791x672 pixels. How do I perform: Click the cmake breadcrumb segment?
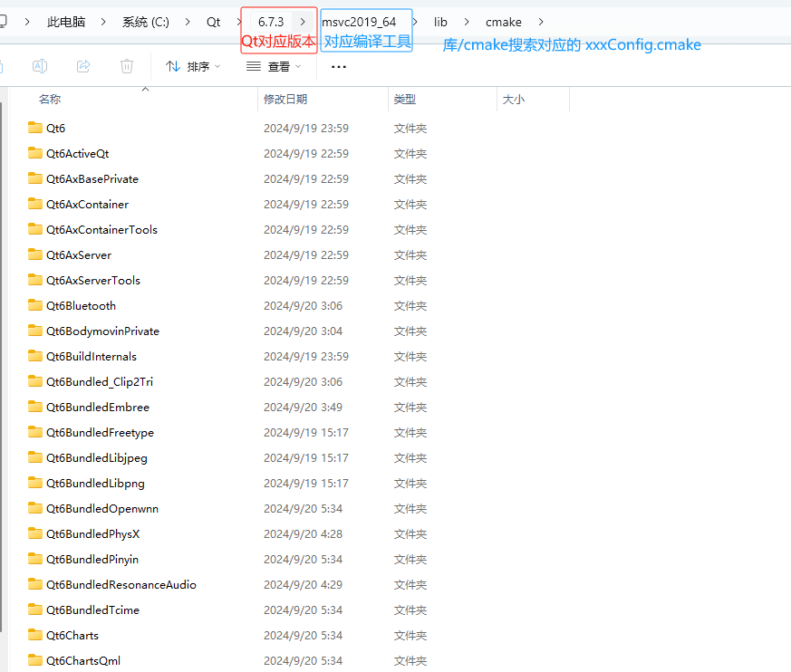click(504, 22)
